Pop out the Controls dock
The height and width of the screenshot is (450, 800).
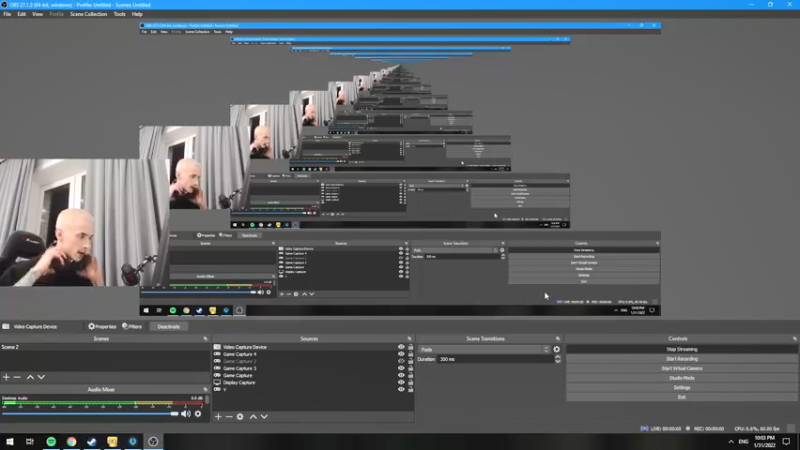tap(794, 339)
